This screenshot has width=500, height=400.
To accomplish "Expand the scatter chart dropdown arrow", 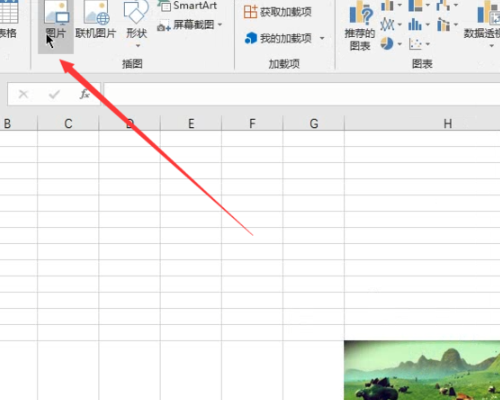I will 428,44.
